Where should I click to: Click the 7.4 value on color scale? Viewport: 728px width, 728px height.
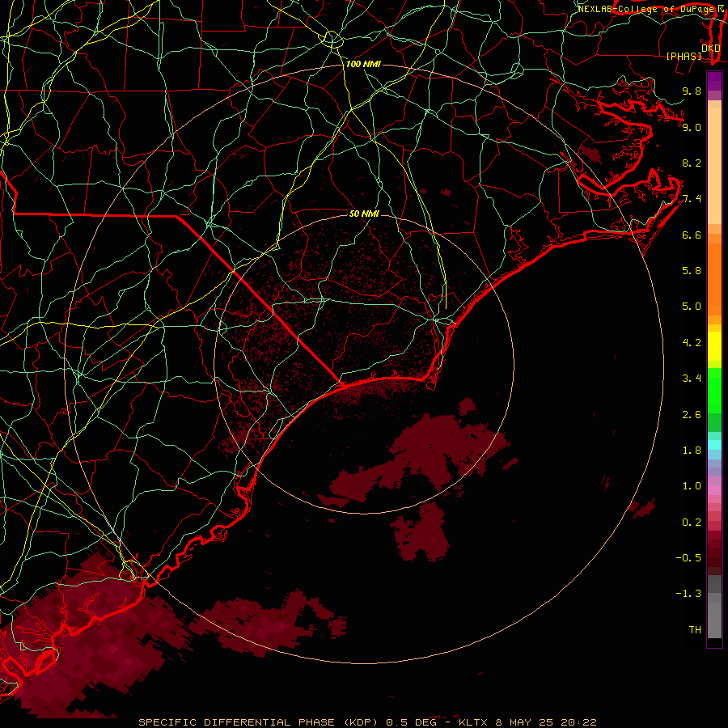tap(692, 199)
